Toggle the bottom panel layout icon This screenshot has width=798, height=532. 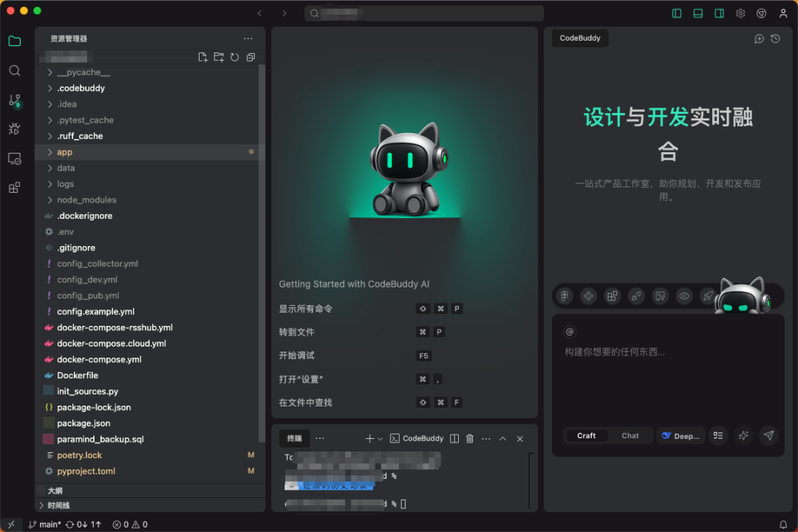click(x=698, y=13)
